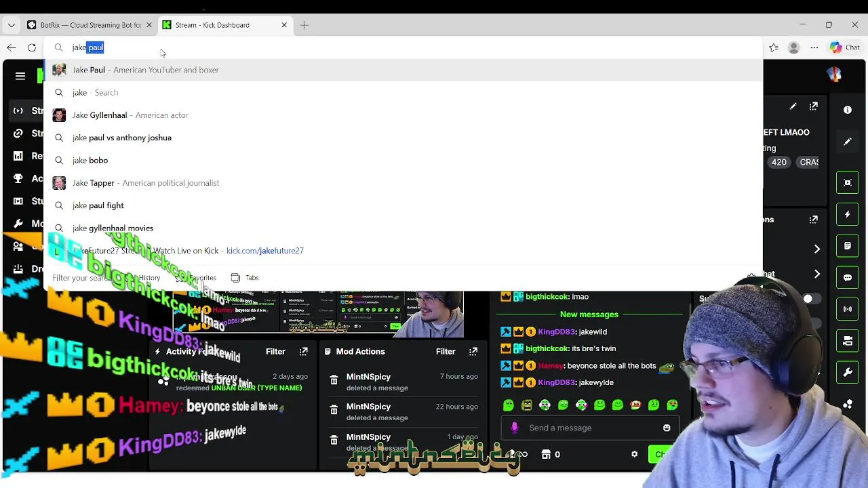Pop out the stream title panel
The image size is (868, 488).
pyautogui.click(x=814, y=106)
